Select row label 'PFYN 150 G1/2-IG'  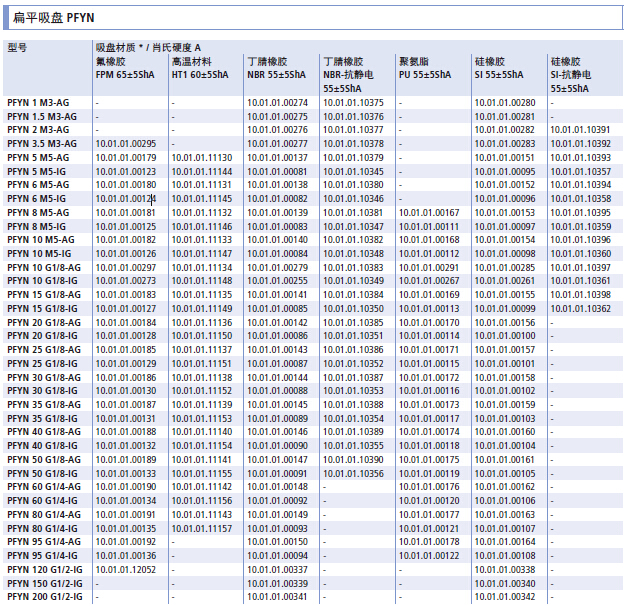coord(45,584)
